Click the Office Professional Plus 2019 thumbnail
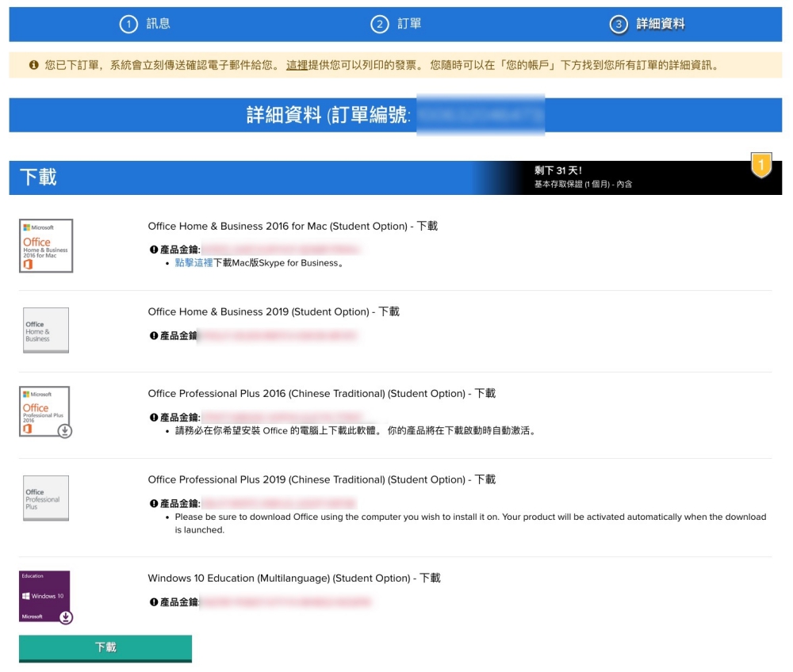This screenshot has height=672, width=793. (46, 498)
